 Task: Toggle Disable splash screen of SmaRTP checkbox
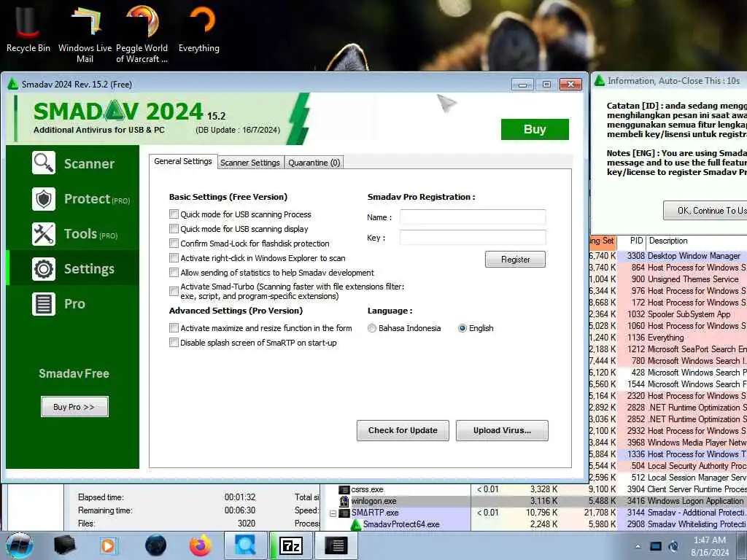pos(174,343)
